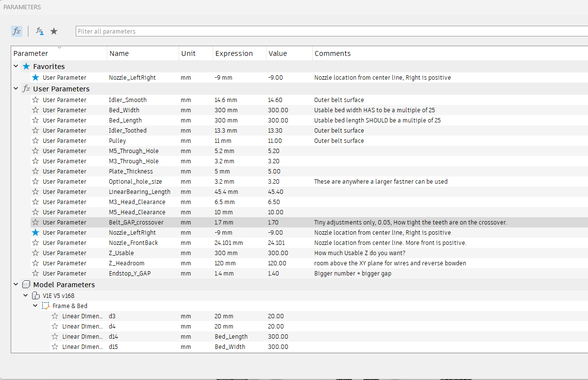
Task: Sort rows by the Parameter column header
Action: click(29, 53)
